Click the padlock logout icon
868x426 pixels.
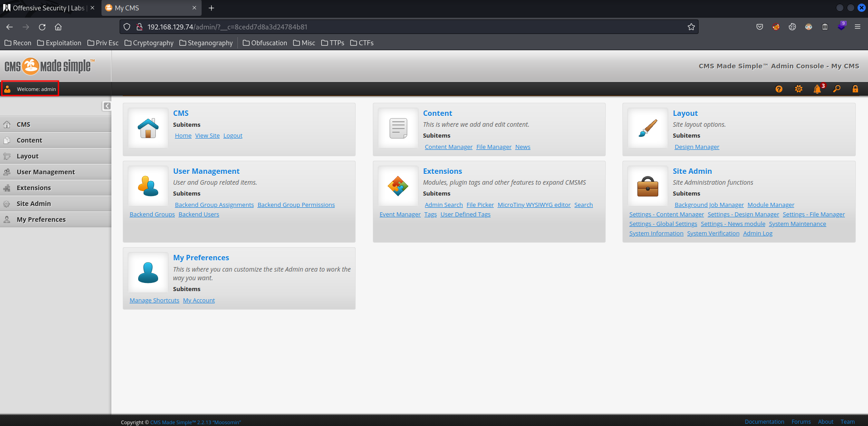point(855,89)
